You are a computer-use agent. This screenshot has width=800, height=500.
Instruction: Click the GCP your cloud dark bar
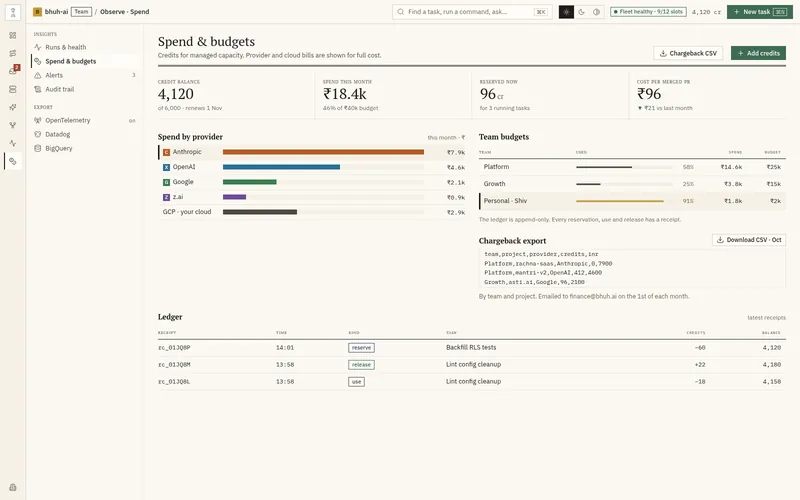(x=260, y=212)
